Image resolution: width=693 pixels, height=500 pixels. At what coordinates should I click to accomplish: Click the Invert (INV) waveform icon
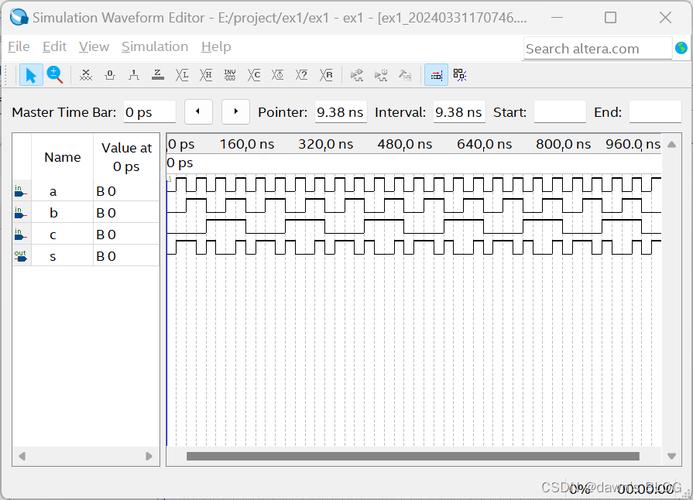(x=230, y=75)
